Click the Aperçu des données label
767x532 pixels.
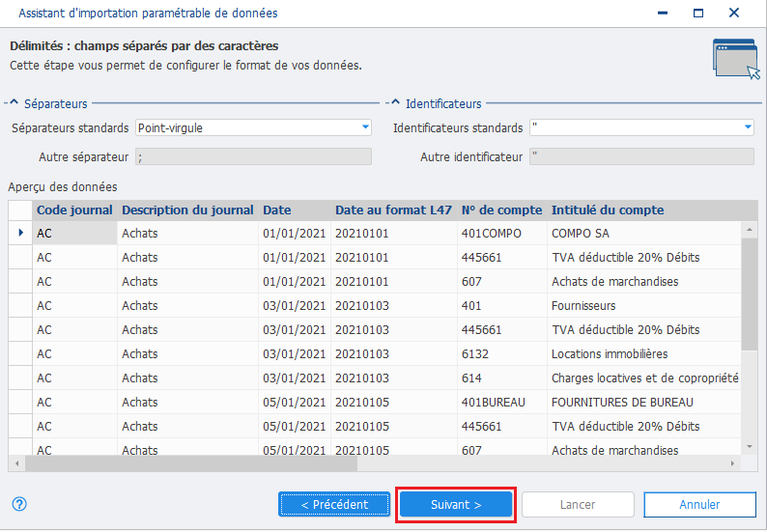(x=63, y=186)
